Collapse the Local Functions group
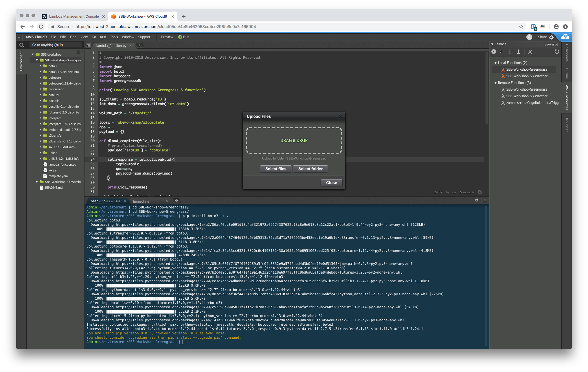 (495, 63)
